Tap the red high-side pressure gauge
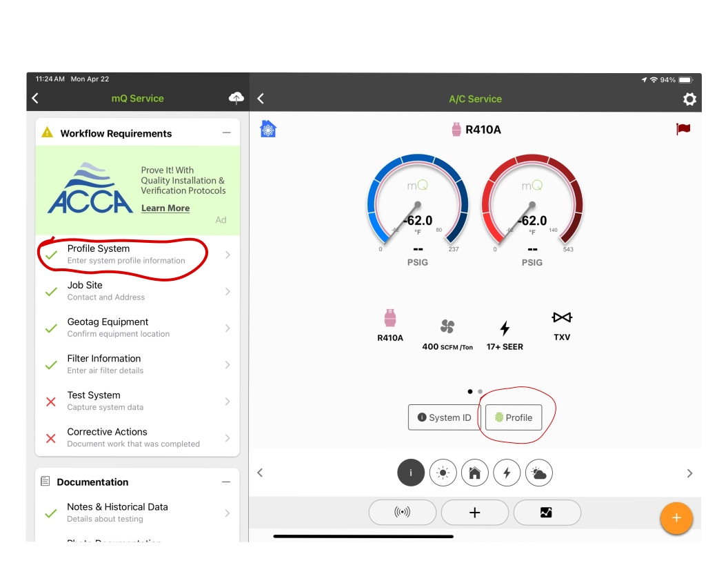 point(532,203)
